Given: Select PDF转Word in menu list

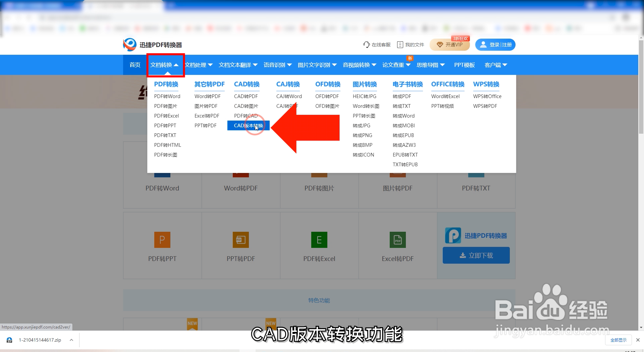Looking at the screenshot, I should click(167, 96).
